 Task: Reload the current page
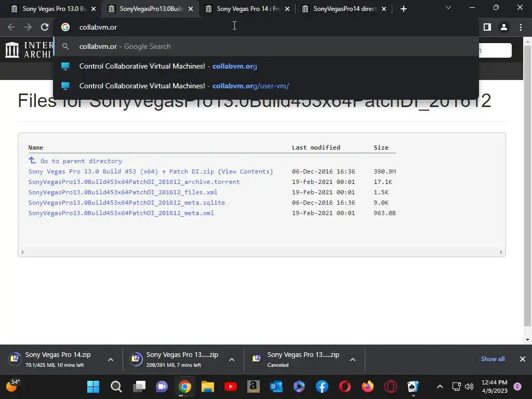point(45,27)
